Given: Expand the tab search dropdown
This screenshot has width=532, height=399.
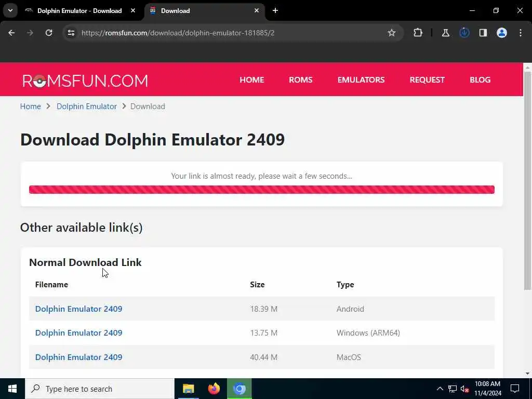Looking at the screenshot, I should 10,10.
